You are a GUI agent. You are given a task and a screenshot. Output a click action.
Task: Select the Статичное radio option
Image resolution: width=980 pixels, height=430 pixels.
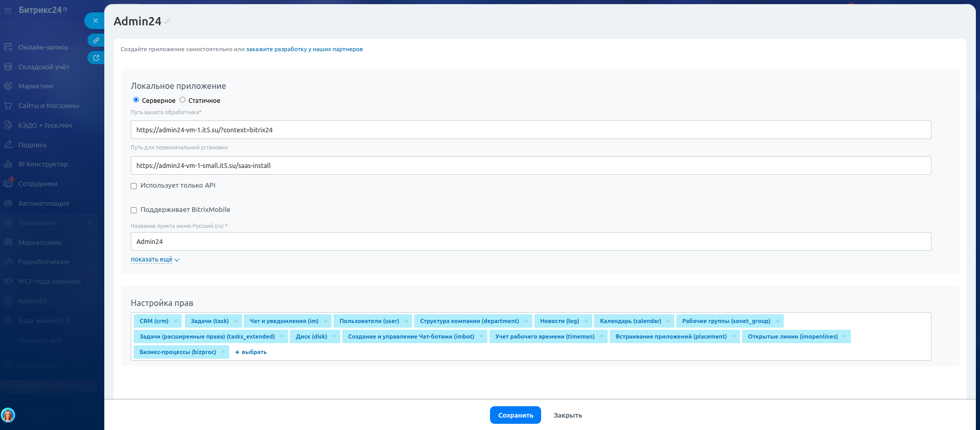point(182,100)
